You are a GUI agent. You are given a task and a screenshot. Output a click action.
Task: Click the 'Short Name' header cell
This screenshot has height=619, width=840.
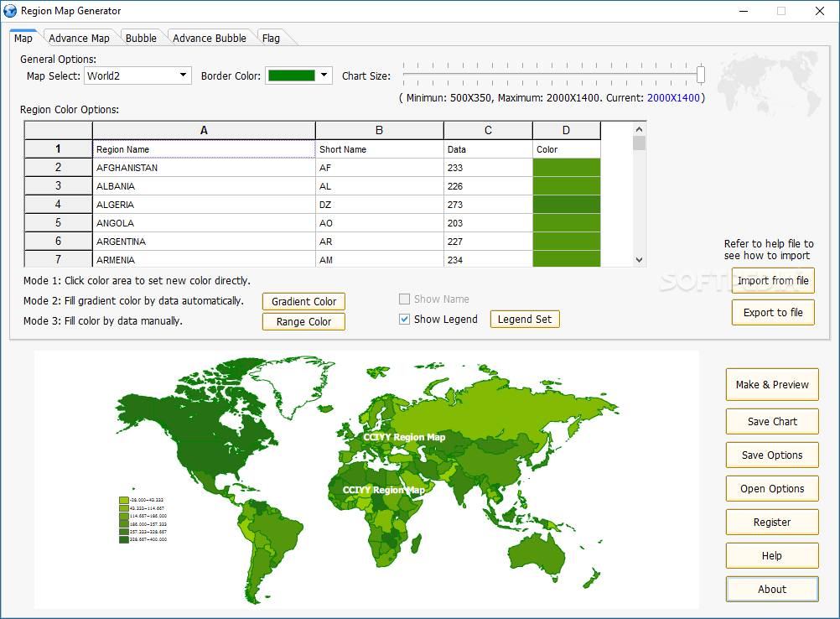pyautogui.click(x=379, y=149)
